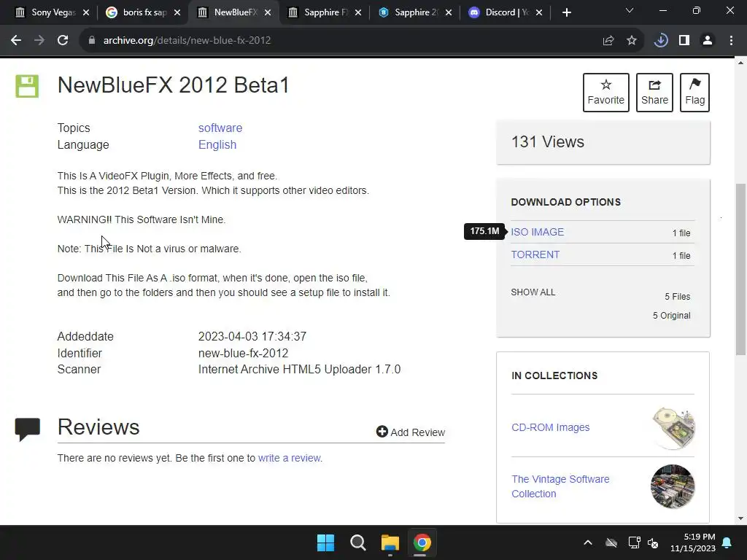The height and width of the screenshot is (560, 747).
Task: Close the Sony Vegas tab
Action: 86,13
